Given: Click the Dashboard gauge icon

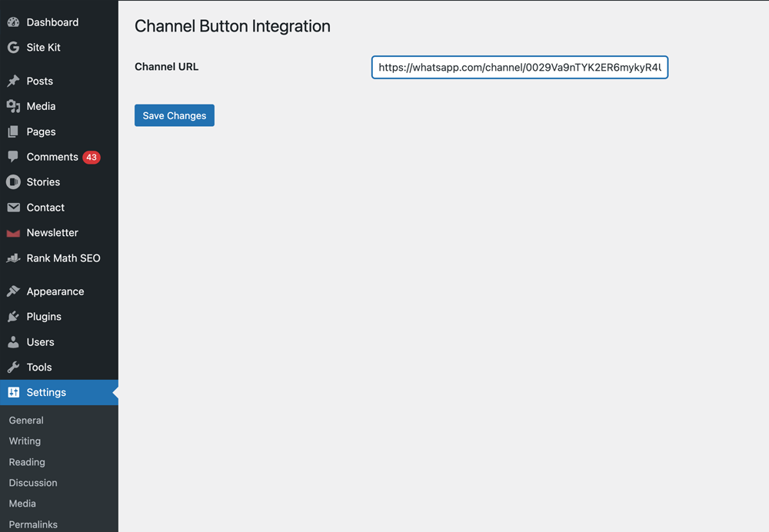Looking at the screenshot, I should click(x=13, y=22).
